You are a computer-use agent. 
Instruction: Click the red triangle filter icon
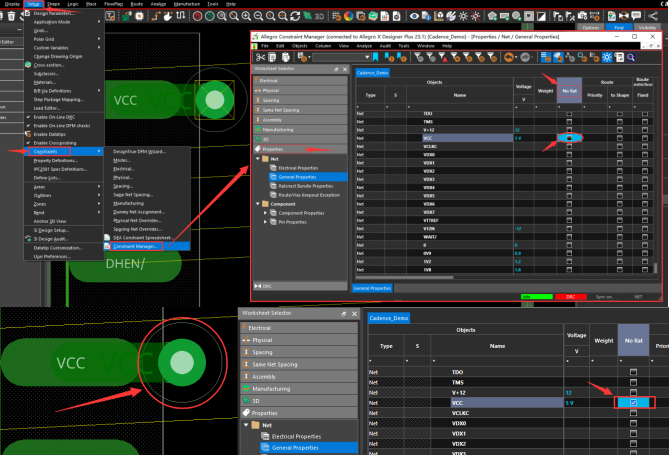point(442,57)
